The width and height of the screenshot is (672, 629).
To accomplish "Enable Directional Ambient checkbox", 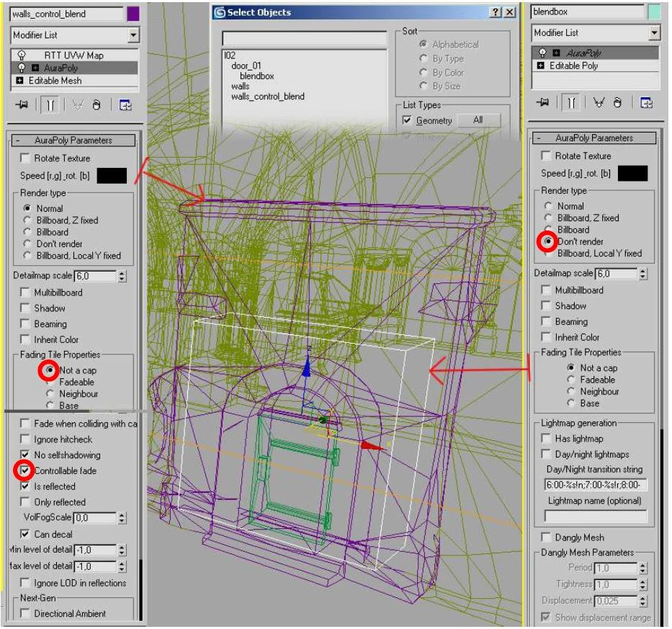I will point(25,614).
